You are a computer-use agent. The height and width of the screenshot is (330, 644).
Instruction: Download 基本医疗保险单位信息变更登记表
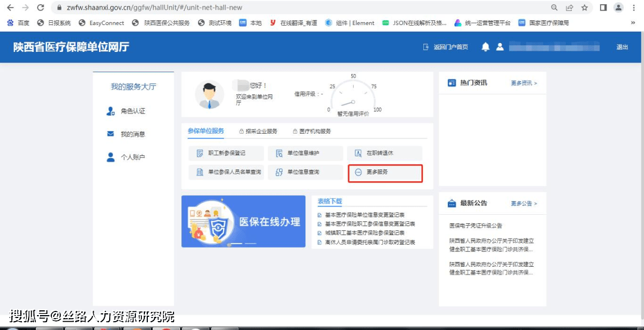pyautogui.click(x=365, y=215)
